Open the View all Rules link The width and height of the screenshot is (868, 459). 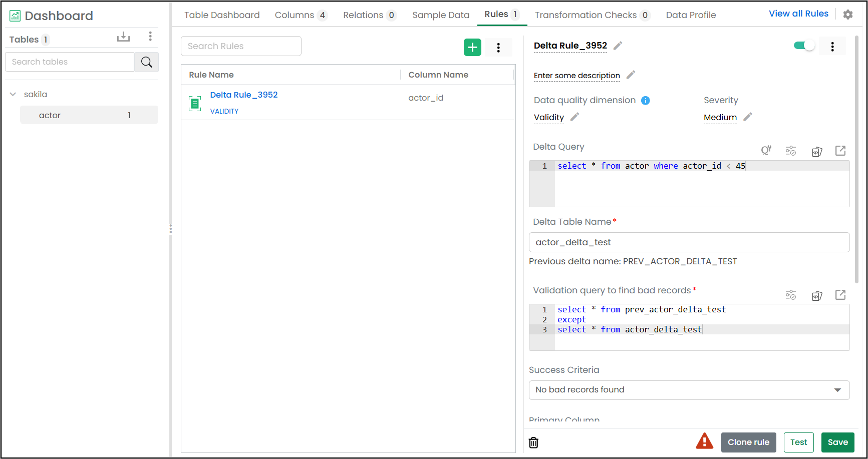(798, 14)
